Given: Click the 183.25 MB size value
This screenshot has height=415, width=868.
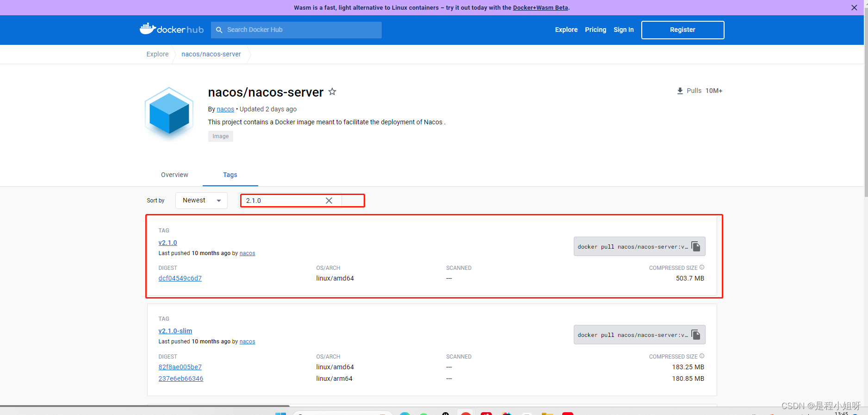Looking at the screenshot, I should coord(688,367).
